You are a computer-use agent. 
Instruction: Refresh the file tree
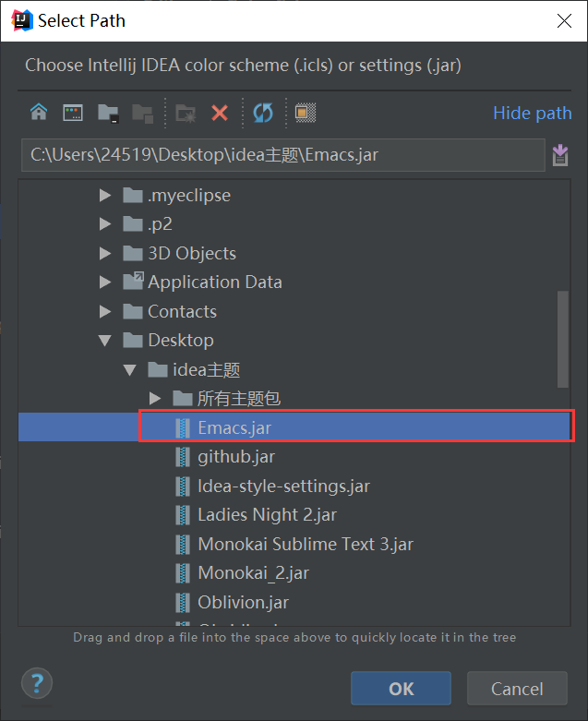263,113
